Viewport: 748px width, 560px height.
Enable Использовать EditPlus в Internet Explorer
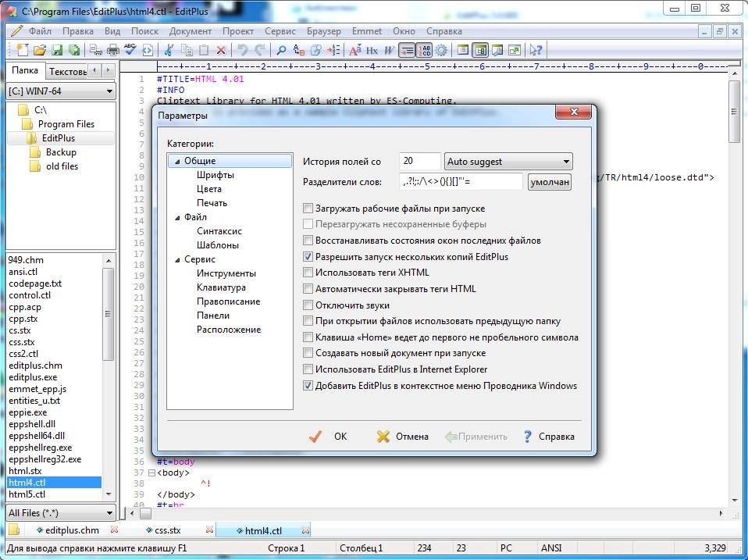tap(308, 369)
